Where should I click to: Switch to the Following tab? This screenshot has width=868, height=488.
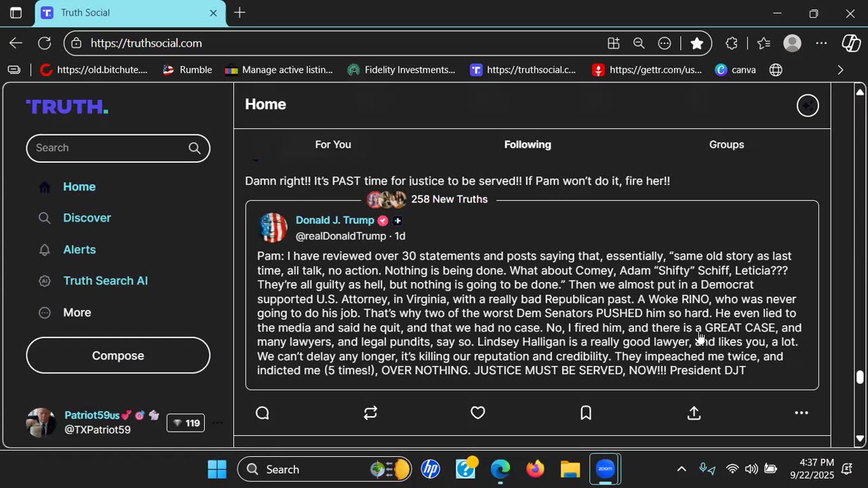coord(528,144)
